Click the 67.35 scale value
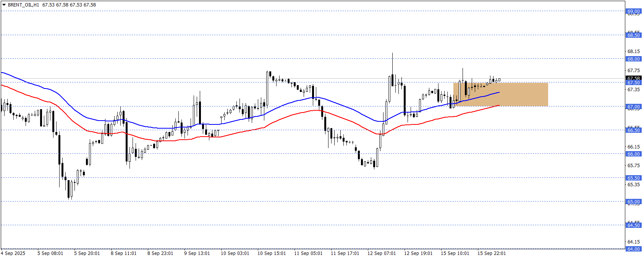The width and height of the screenshot is (644, 258). pos(633,89)
